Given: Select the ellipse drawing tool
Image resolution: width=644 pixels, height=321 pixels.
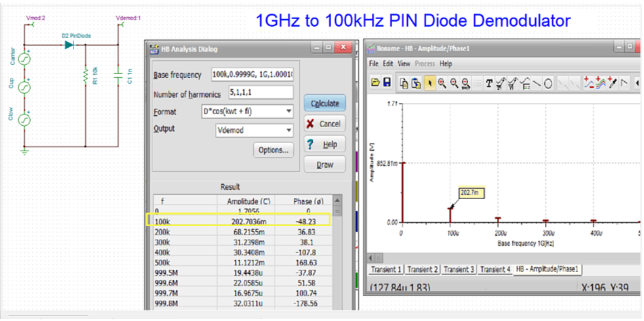Looking at the screenshot, I should (x=548, y=83).
